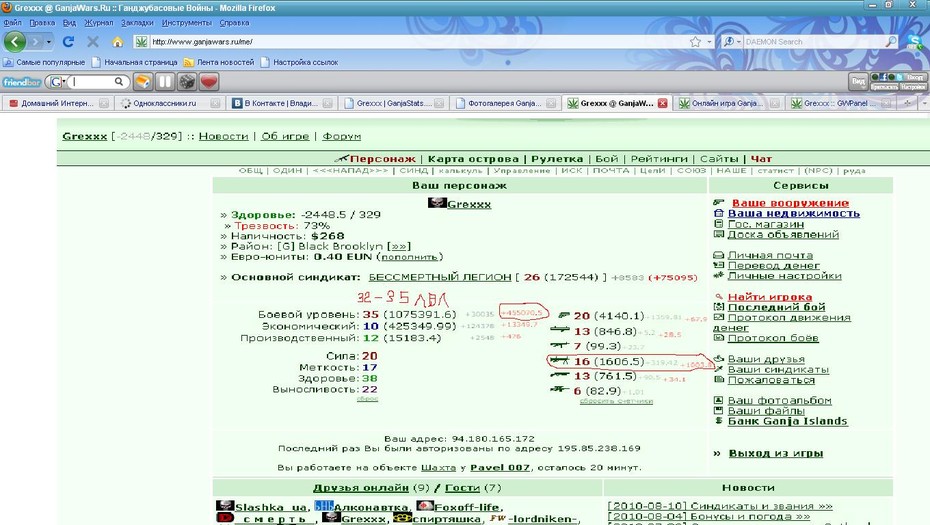The width and height of the screenshot is (930, 525).
Task: Switch to Grexxx | GanjaStats tab
Action: 394,103
